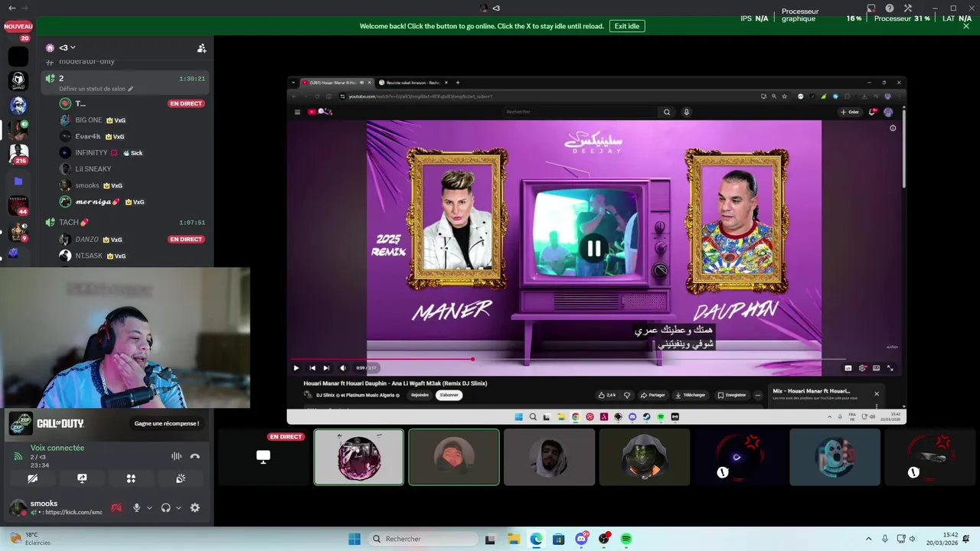Open the soundboard button
980x551 pixels.
(x=181, y=478)
